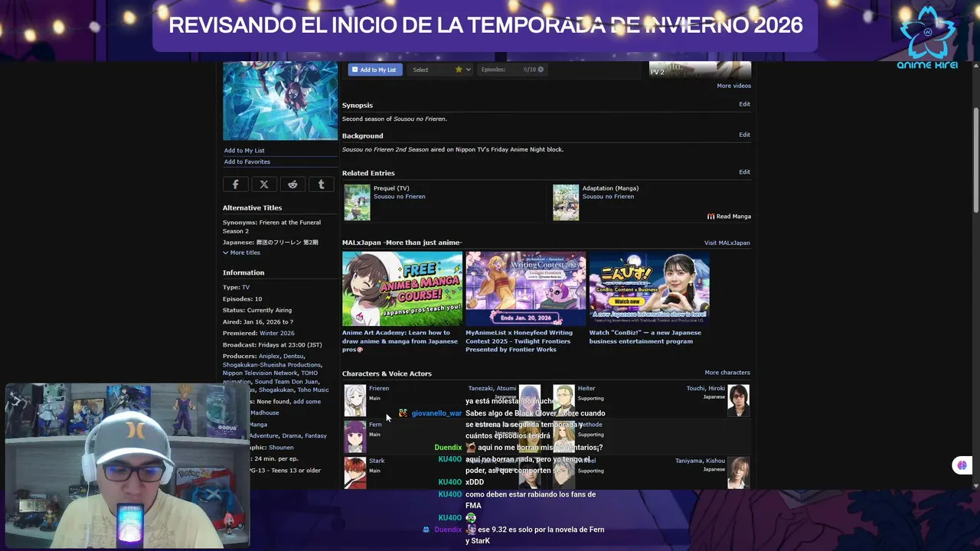Share the anime page on Facebook
Viewport: 980px width, 551px height.
click(235, 184)
